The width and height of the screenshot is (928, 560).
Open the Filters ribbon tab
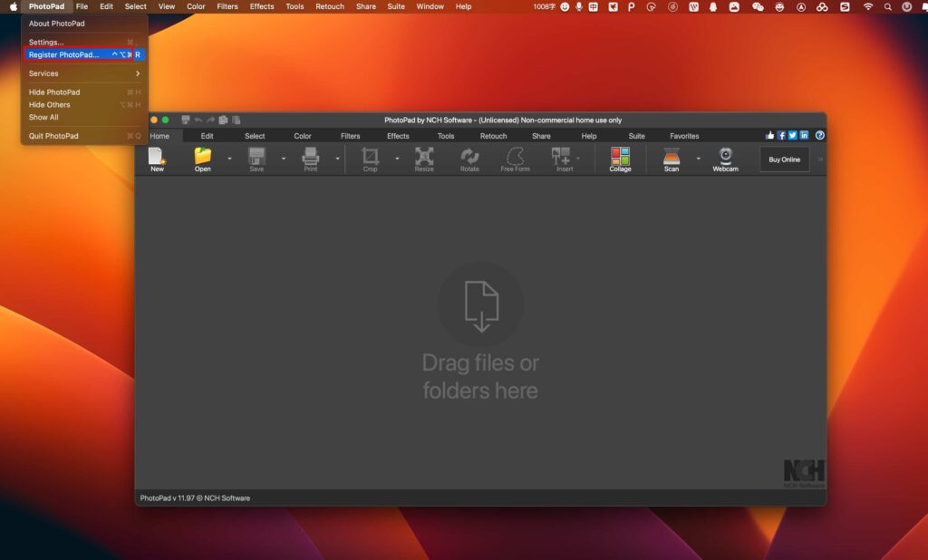[350, 135]
